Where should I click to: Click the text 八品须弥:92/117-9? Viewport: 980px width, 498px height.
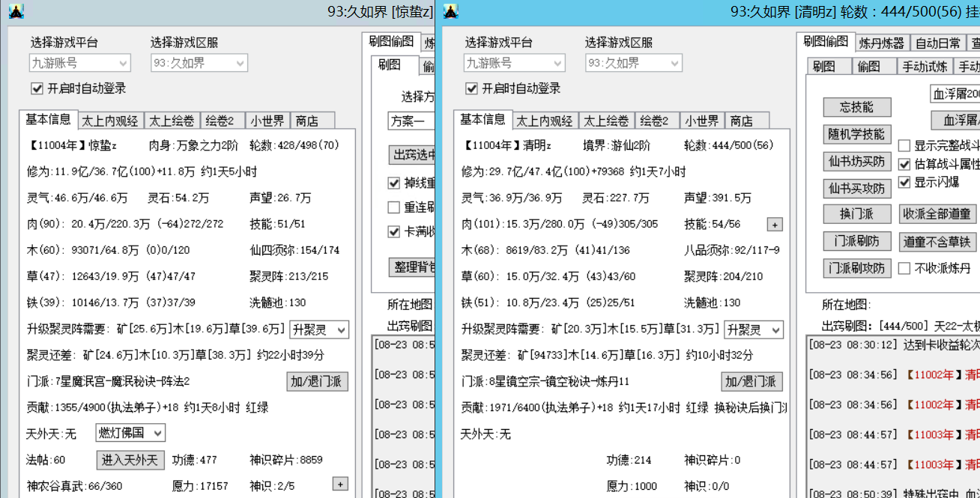732,251
